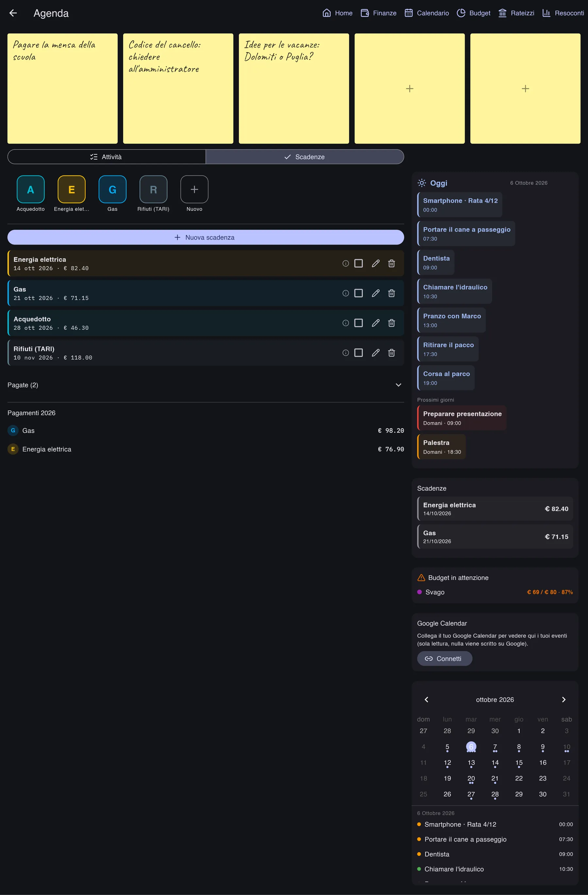Add a new category with Nuovo
The image size is (588, 895).
(x=194, y=189)
